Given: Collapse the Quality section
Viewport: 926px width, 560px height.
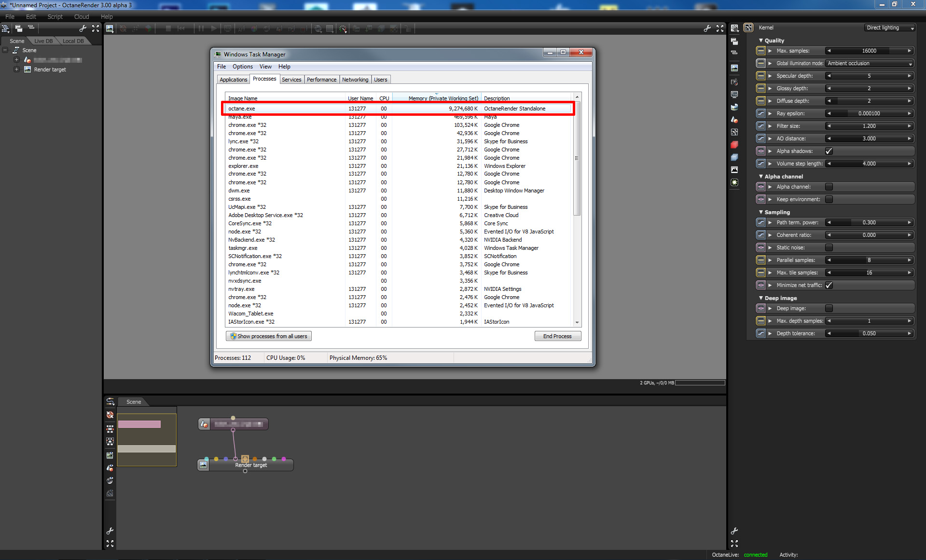Looking at the screenshot, I should (761, 41).
